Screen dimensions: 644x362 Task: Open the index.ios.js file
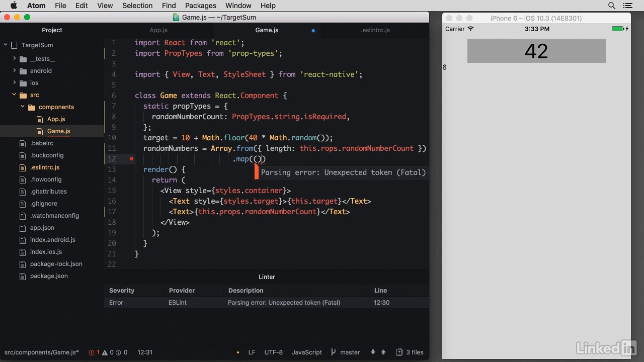coord(46,252)
